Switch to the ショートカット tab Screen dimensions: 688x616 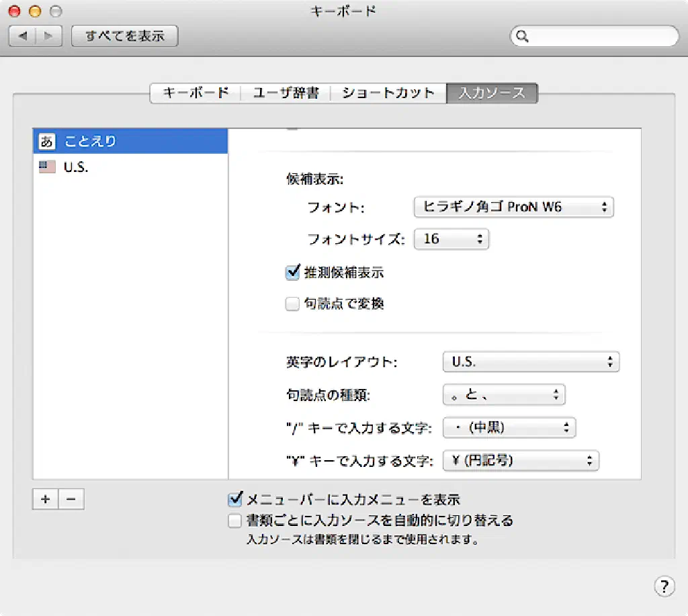(x=388, y=93)
